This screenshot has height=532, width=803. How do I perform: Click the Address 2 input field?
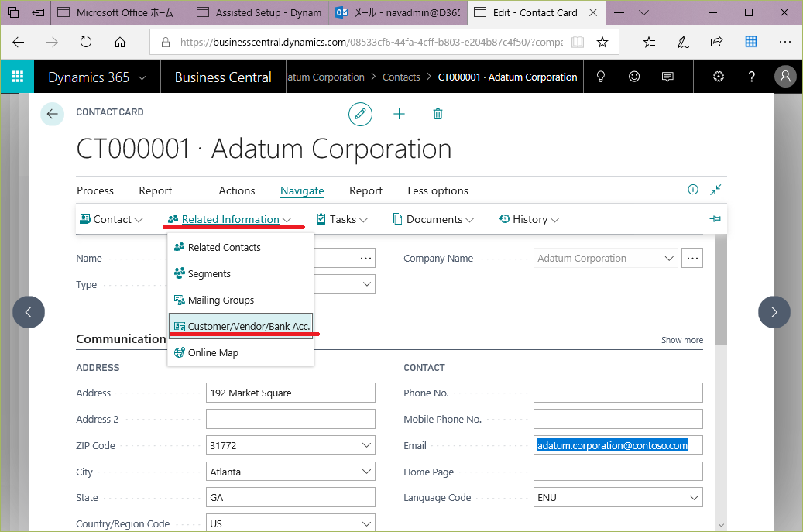[290, 419]
